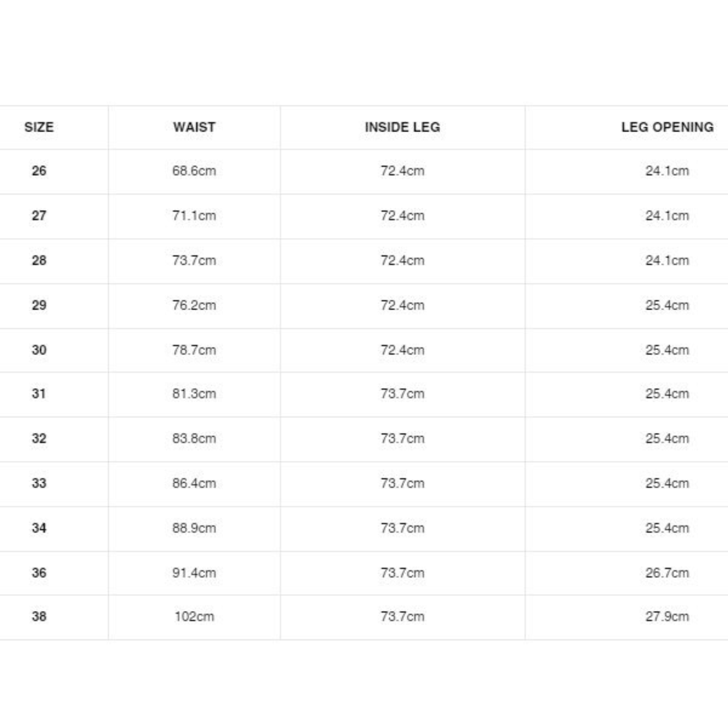Select size 32 row label
This screenshot has width=728, height=728.
(x=39, y=438)
